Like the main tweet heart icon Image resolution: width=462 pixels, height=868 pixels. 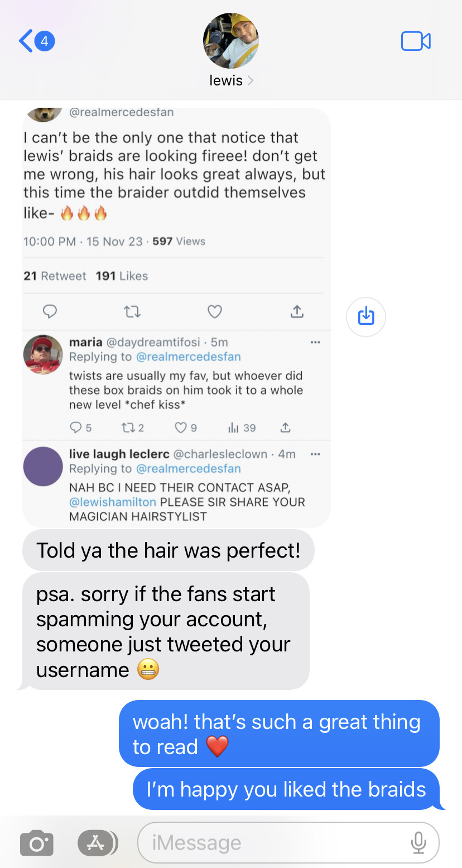pos(215,311)
